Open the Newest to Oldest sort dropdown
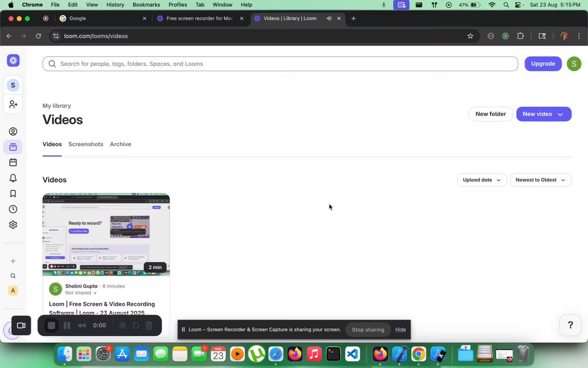 pos(541,180)
